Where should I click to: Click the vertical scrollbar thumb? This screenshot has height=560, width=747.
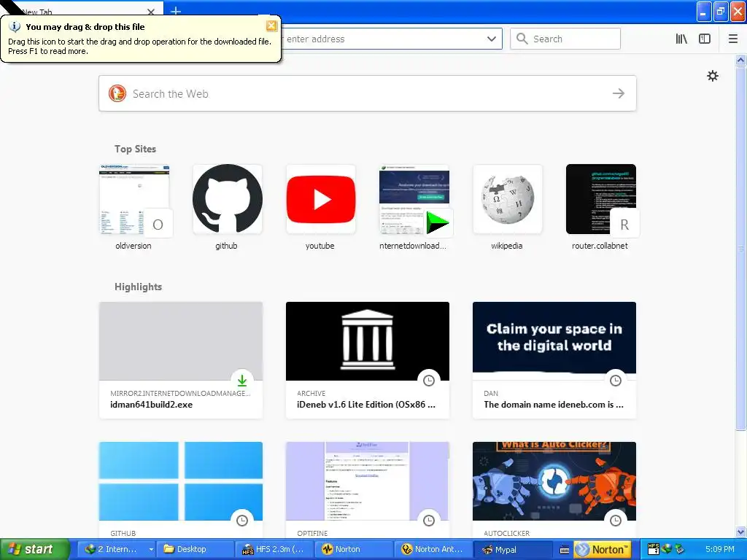[740, 248]
